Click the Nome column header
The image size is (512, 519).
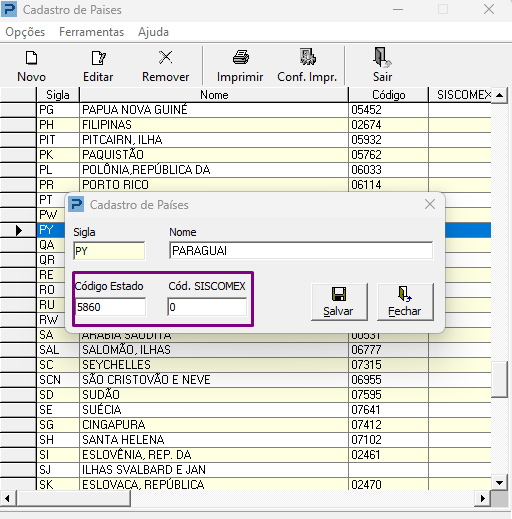point(214,95)
